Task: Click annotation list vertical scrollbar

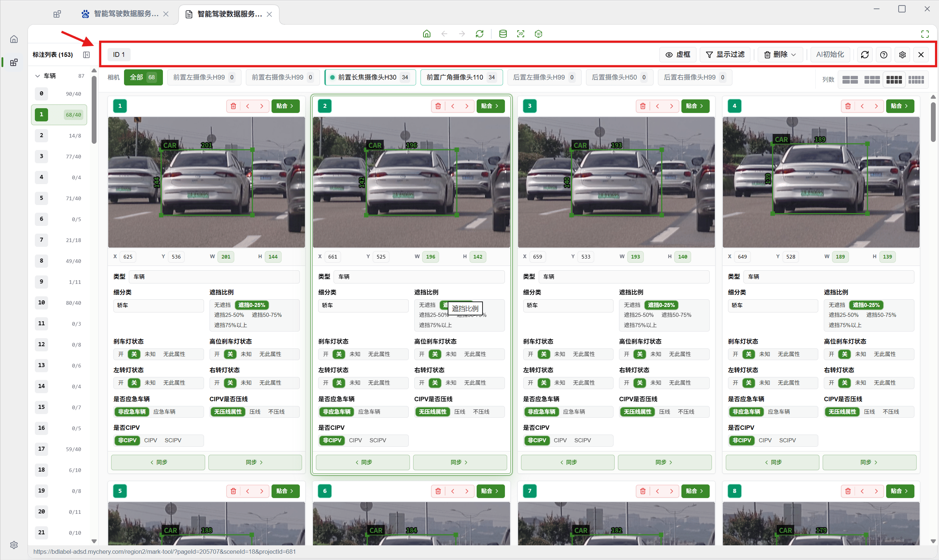Action: tap(94, 109)
